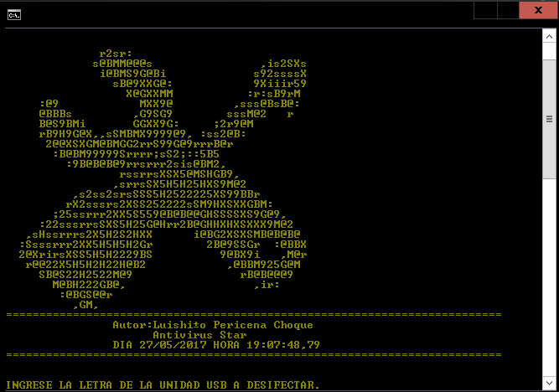Click the ',GM,' ASCII art line
Viewport: 559px width, 392px height.
(85, 305)
